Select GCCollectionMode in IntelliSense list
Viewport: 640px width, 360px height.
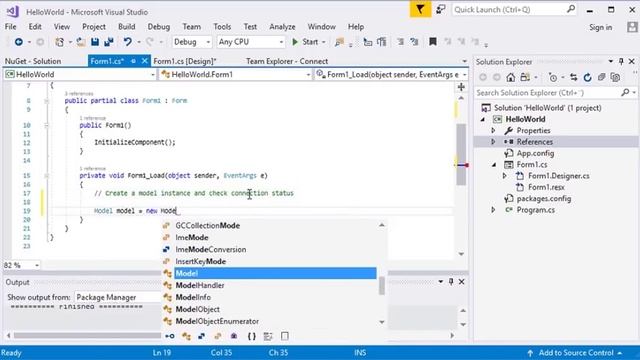pos(207,225)
